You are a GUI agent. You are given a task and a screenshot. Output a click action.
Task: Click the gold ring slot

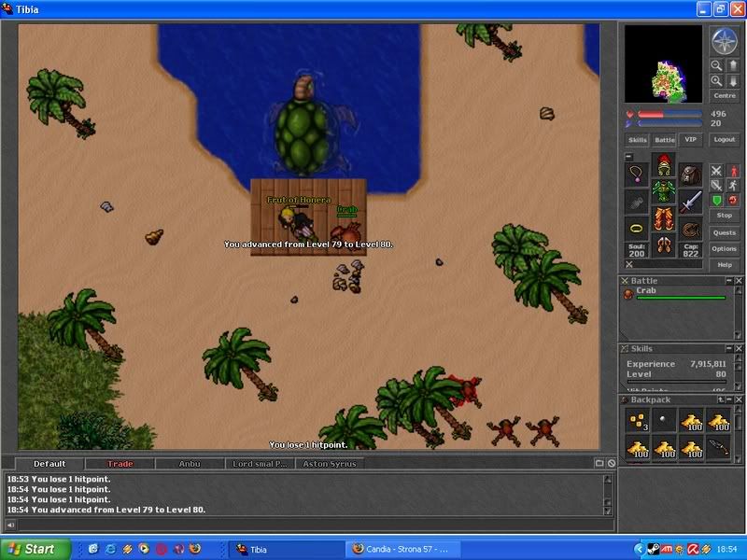click(637, 228)
